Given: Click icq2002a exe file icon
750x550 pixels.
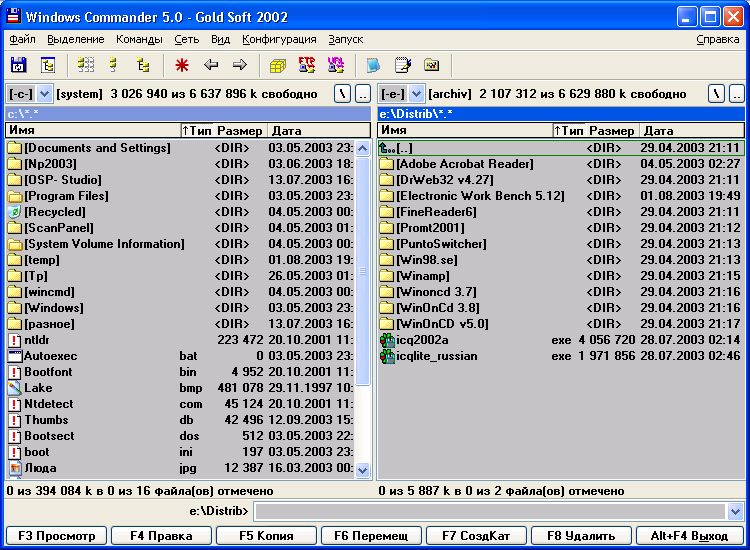Looking at the screenshot, I should pos(387,340).
